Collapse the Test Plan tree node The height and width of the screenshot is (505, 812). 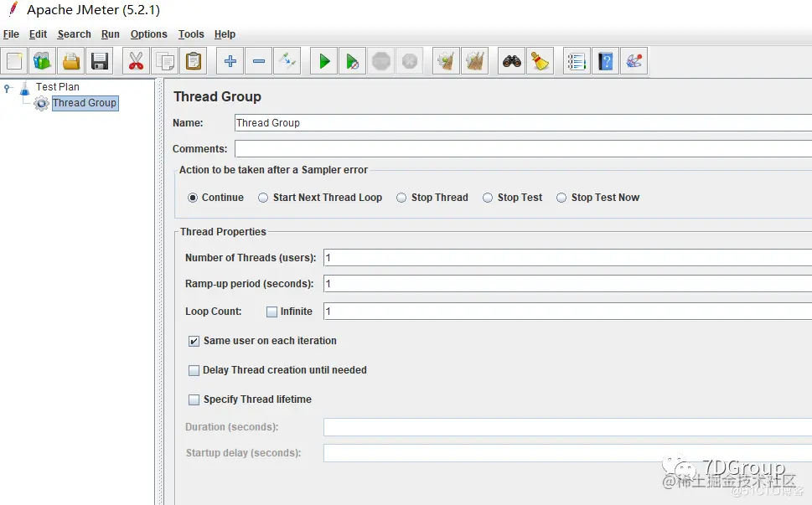point(7,88)
